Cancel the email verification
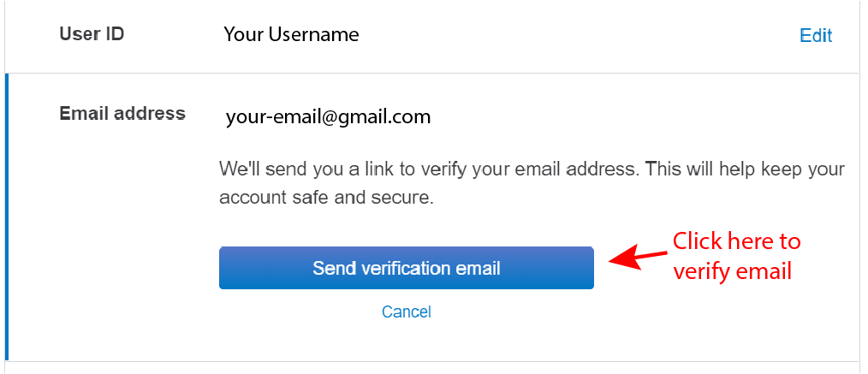 [x=406, y=312]
